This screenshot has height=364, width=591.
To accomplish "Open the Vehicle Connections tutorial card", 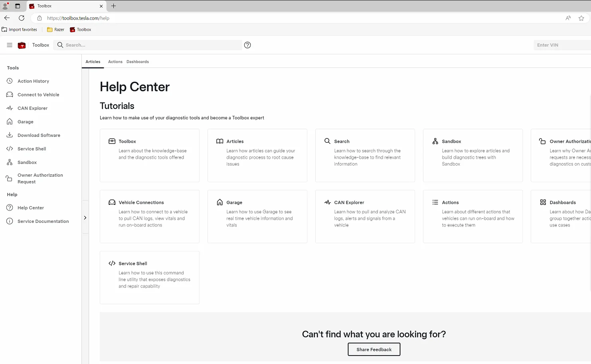I will [150, 216].
